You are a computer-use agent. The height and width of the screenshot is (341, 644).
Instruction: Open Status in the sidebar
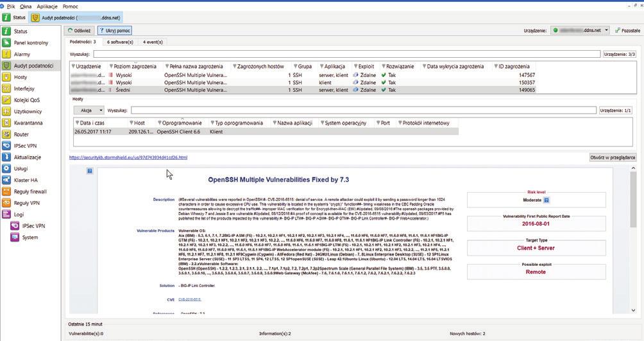pos(21,31)
